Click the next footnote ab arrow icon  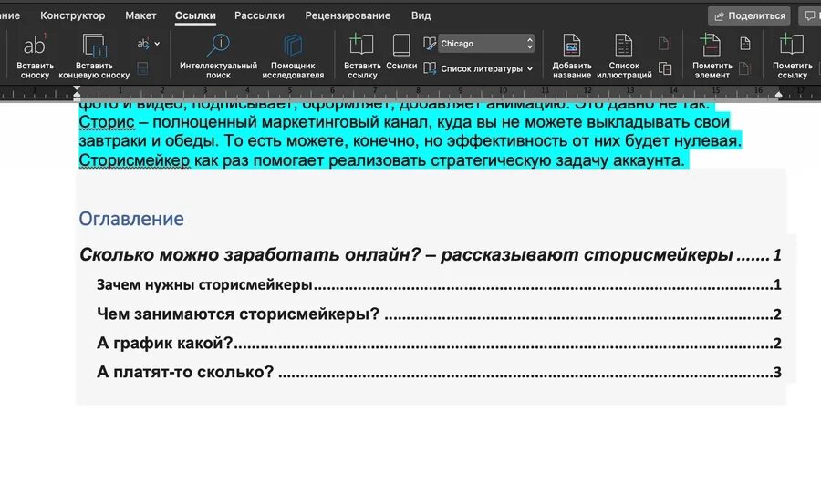tap(143, 44)
